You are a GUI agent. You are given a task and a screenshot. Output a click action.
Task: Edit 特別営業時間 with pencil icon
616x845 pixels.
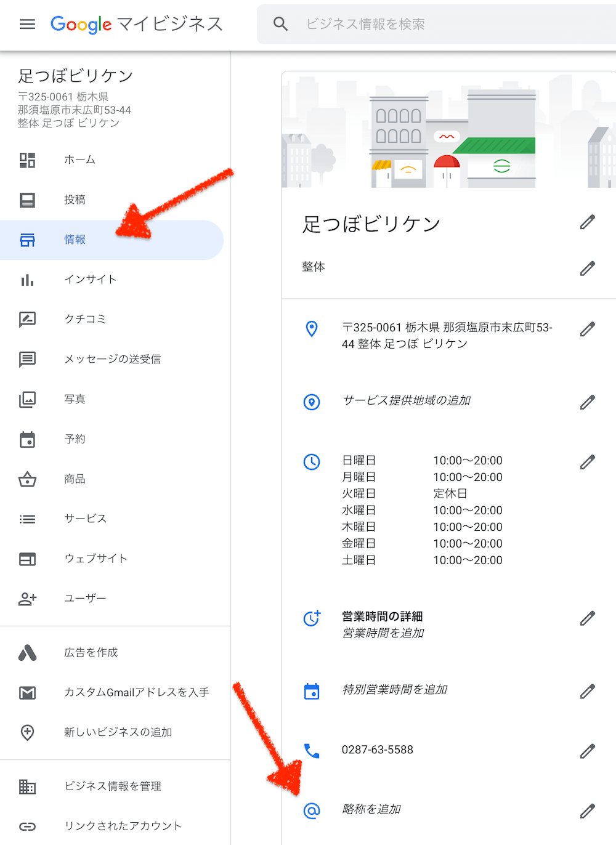(x=588, y=692)
